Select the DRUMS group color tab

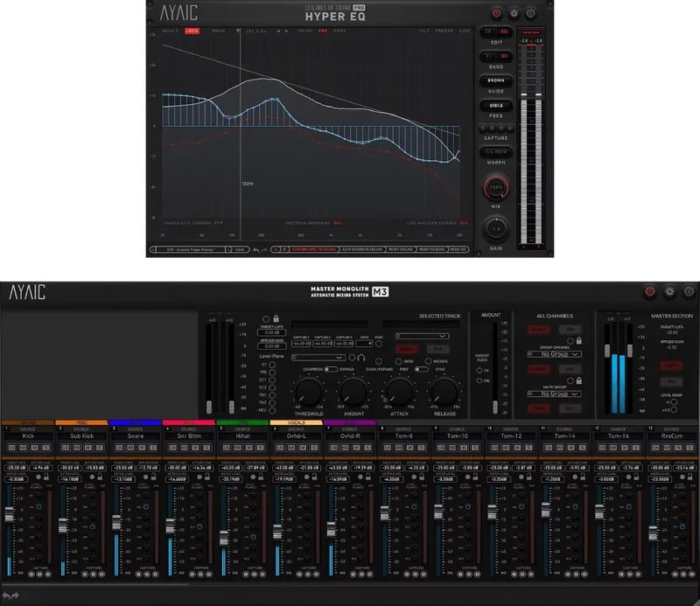click(x=28, y=422)
